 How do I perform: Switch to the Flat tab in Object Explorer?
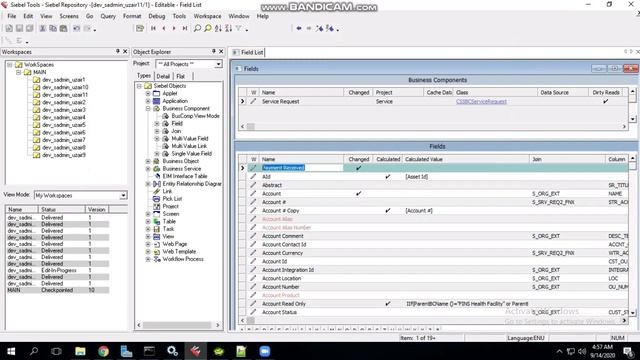[180, 76]
